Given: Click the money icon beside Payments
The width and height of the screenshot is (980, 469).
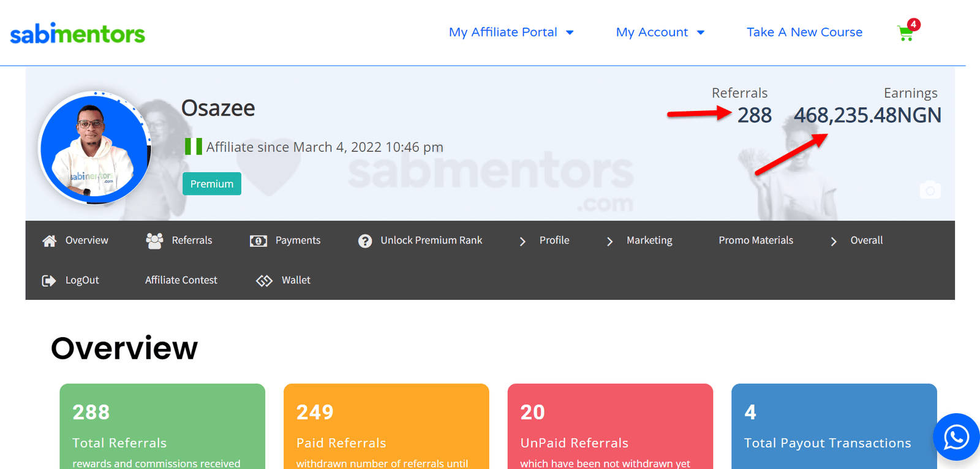Looking at the screenshot, I should (x=258, y=241).
